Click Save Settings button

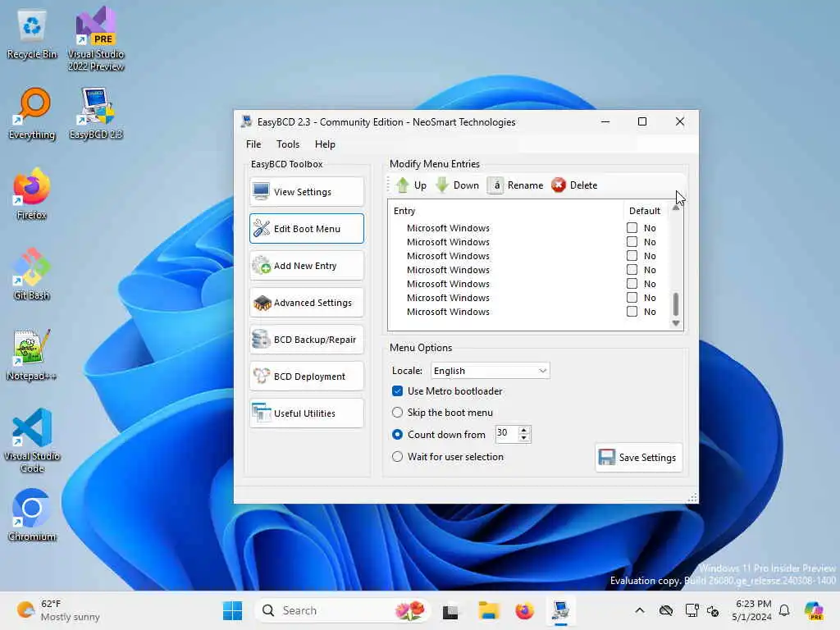(638, 458)
